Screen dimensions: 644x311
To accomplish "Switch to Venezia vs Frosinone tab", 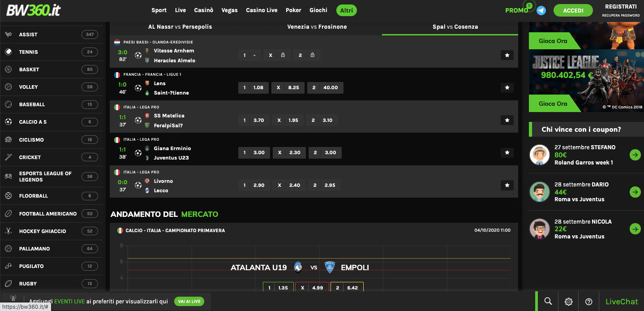I will point(317,27).
